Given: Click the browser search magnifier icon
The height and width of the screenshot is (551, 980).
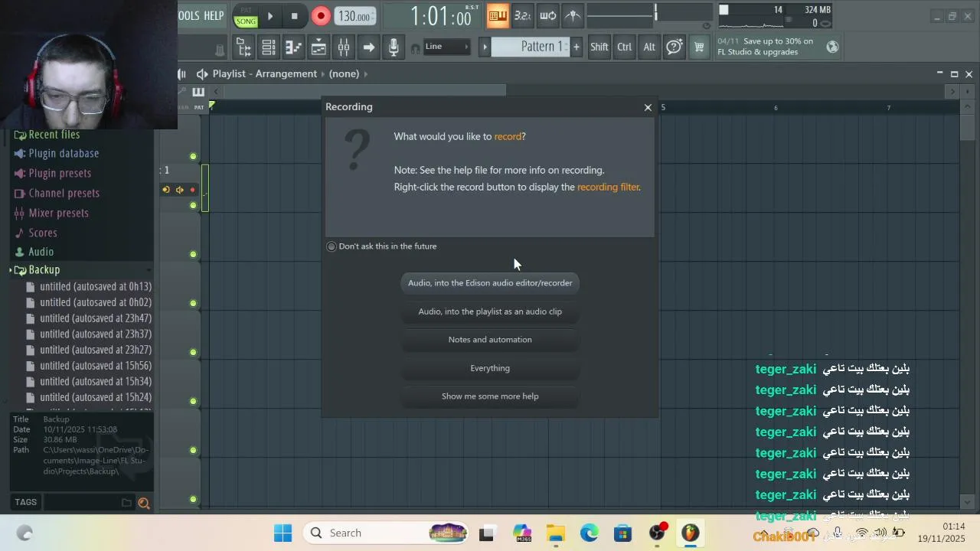Looking at the screenshot, I should [143, 503].
